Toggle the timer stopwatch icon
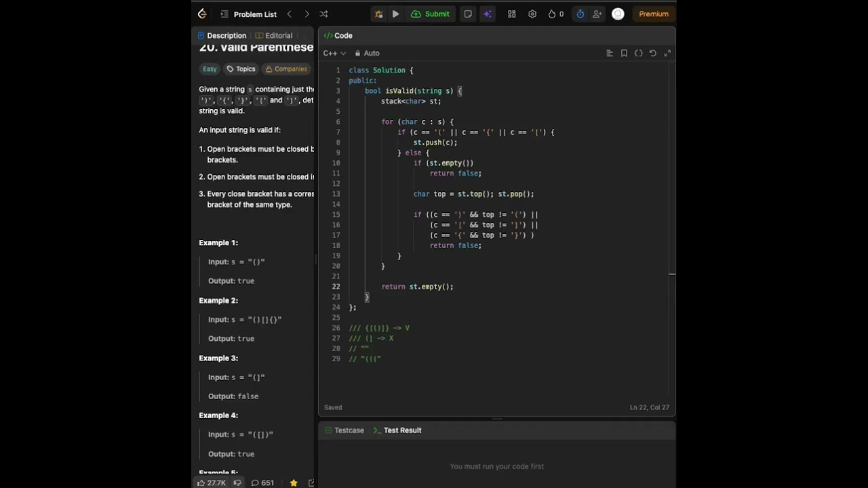The image size is (868, 488). coord(580,14)
